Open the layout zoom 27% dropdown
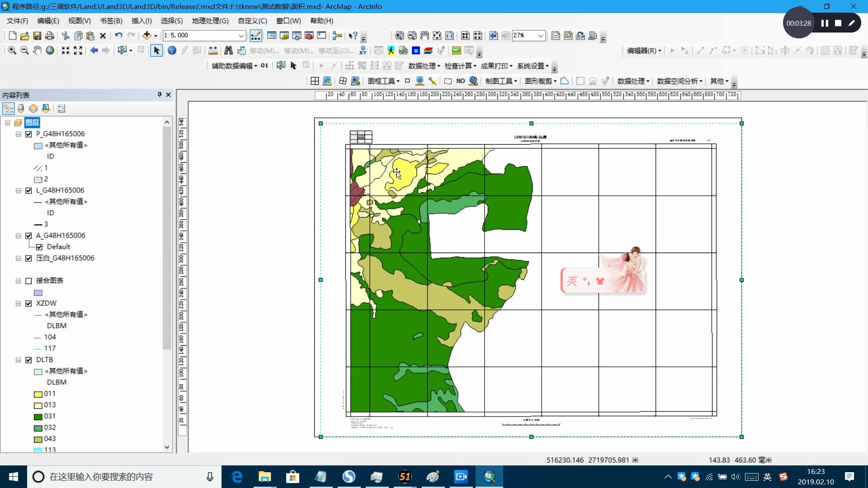The image size is (868, 488). tap(540, 36)
